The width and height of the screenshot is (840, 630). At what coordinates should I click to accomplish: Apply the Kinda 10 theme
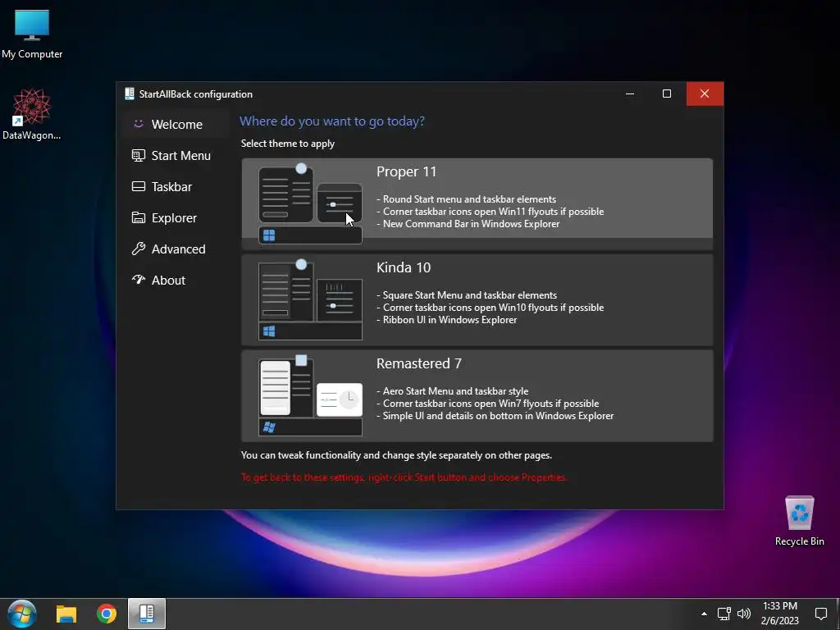pyautogui.click(x=477, y=300)
